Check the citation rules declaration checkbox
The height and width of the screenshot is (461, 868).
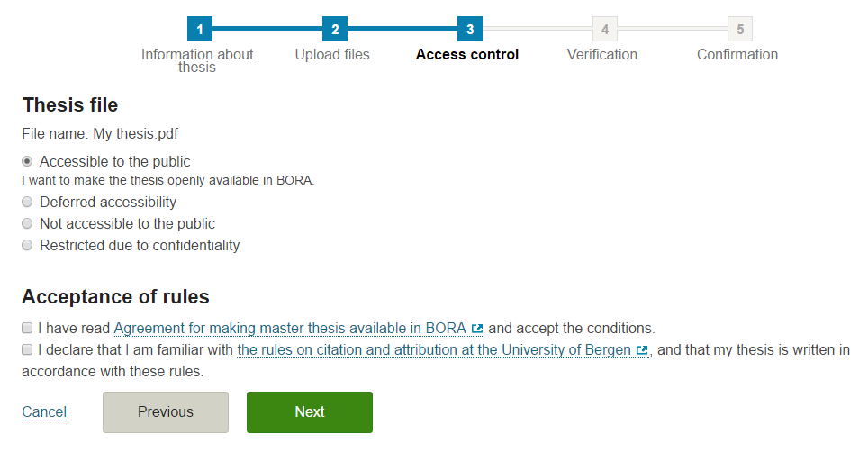click(27, 349)
